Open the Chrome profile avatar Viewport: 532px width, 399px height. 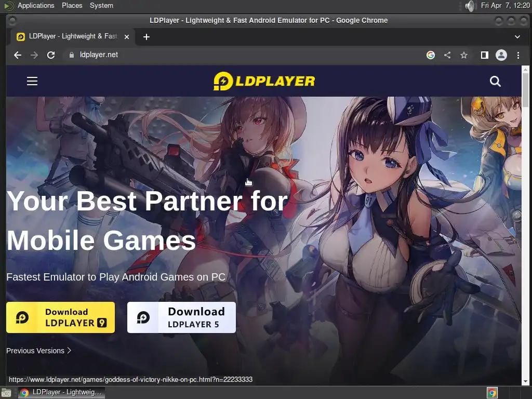click(501, 55)
